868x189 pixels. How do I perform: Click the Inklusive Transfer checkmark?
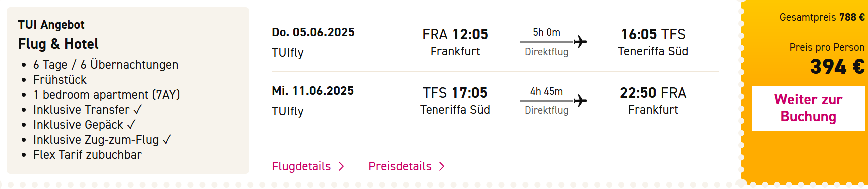point(138,109)
